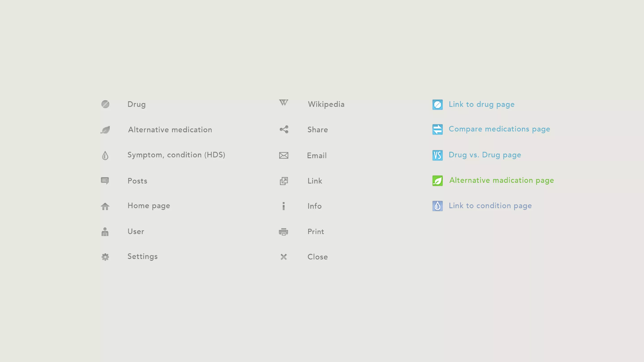Open the Settings gear icon
This screenshot has height=362, width=644.
tap(105, 257)
